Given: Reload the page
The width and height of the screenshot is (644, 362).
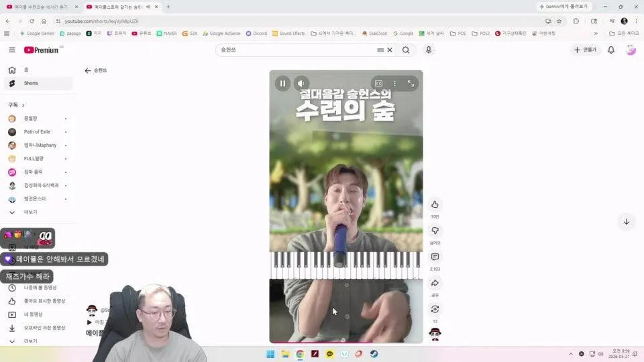Looking at the screenshot, I should tap(32, 21).
